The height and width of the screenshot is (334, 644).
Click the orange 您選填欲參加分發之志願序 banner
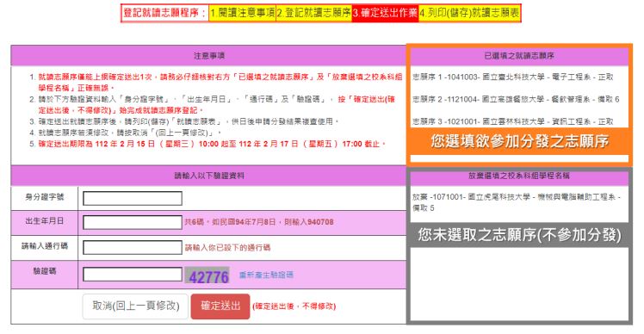[519, 141]
